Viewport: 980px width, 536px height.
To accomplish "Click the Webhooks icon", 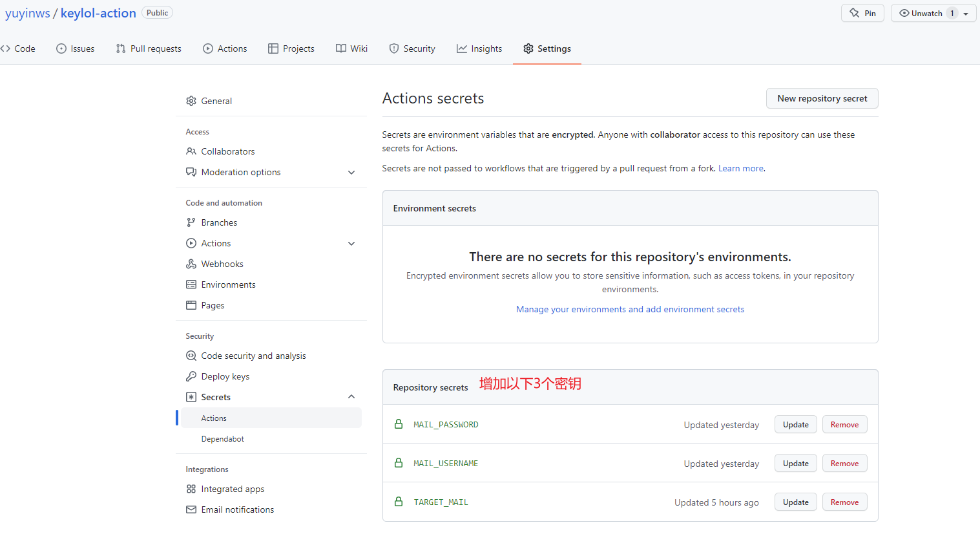I will [x=191, y=264].
